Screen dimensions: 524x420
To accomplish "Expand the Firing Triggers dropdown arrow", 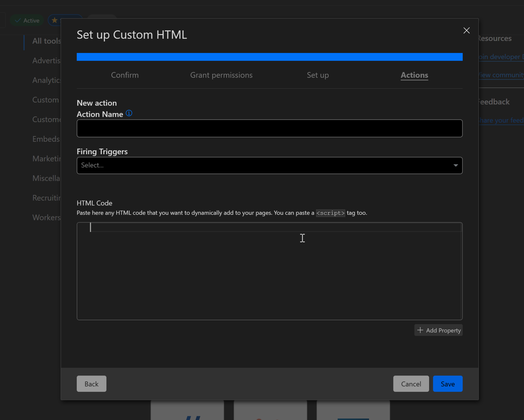I will point(455,165).
